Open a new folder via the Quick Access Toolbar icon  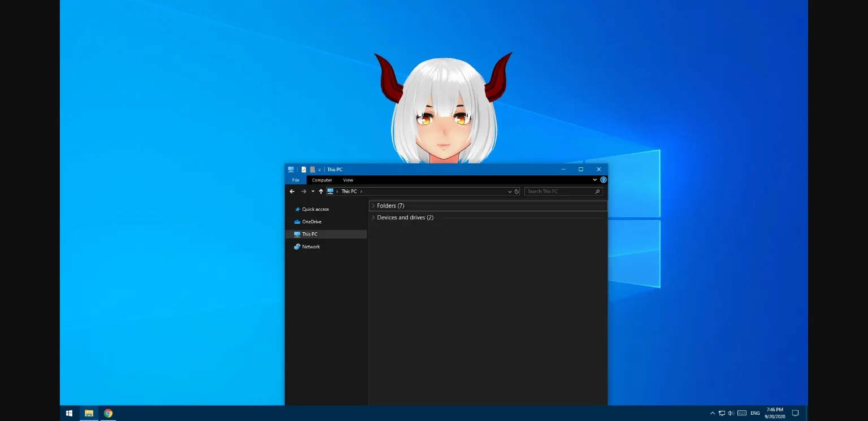pos(313,169)
